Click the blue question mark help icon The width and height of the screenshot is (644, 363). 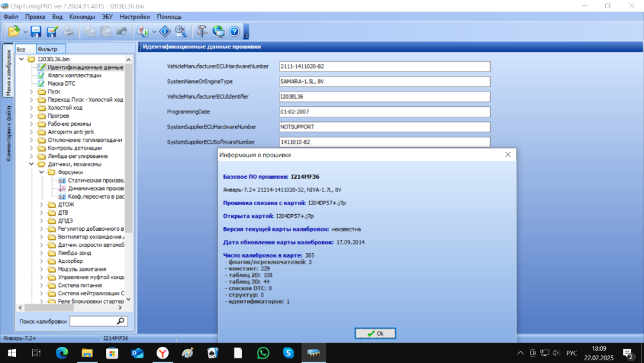(234, 32)
